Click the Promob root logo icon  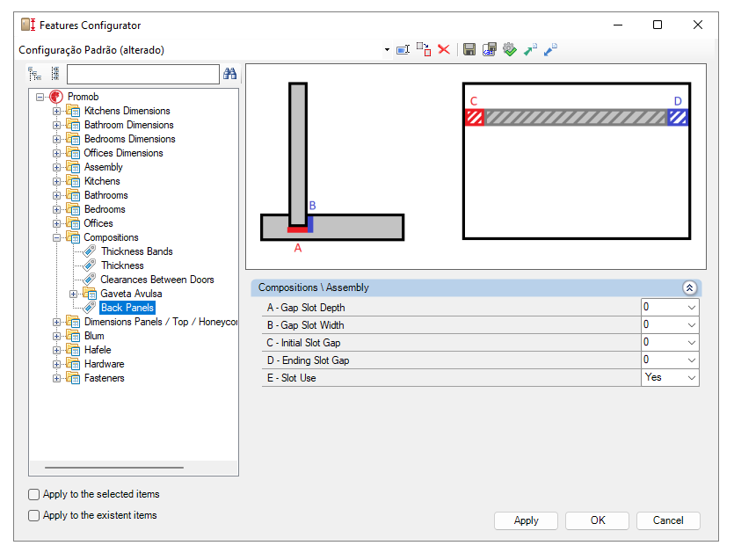56,97
